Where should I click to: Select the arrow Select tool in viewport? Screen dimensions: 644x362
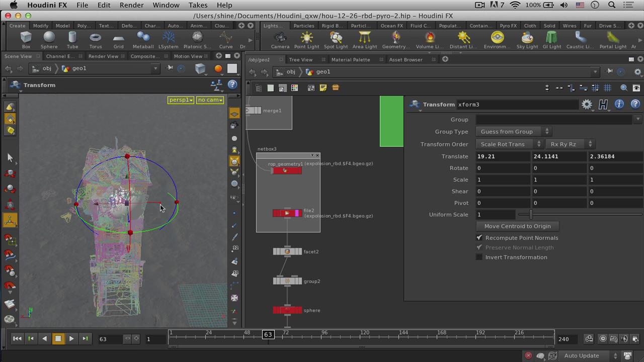tap(10, 158)
